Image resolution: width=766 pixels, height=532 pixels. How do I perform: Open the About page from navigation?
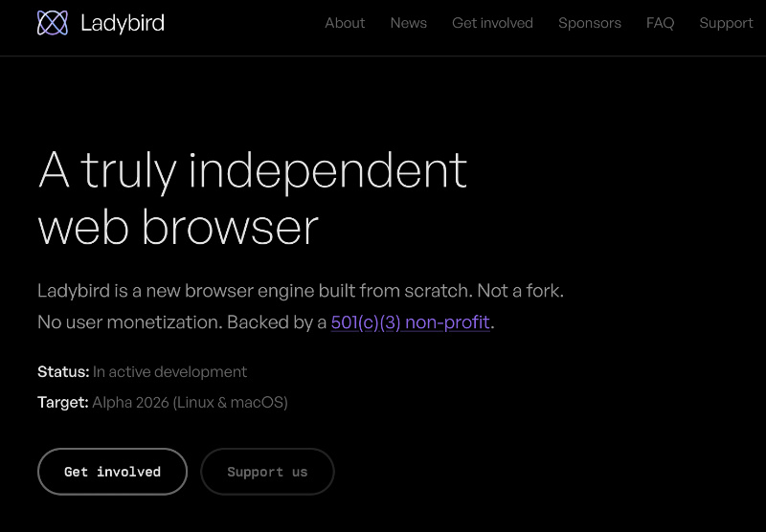point(345,23)
